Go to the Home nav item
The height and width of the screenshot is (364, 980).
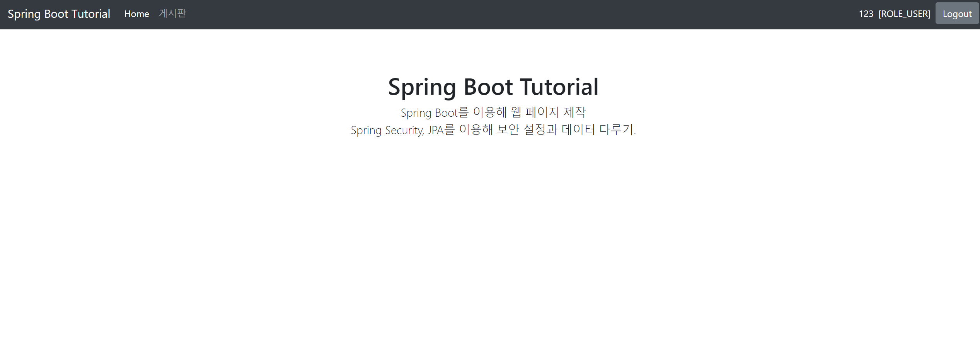click(136, 14)
